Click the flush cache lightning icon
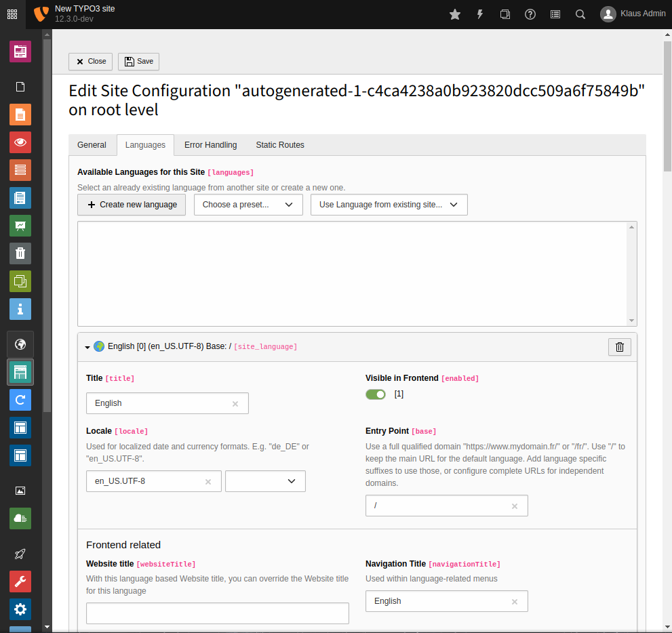This screenshot has height=633, width=672. (x=480, y=14)
